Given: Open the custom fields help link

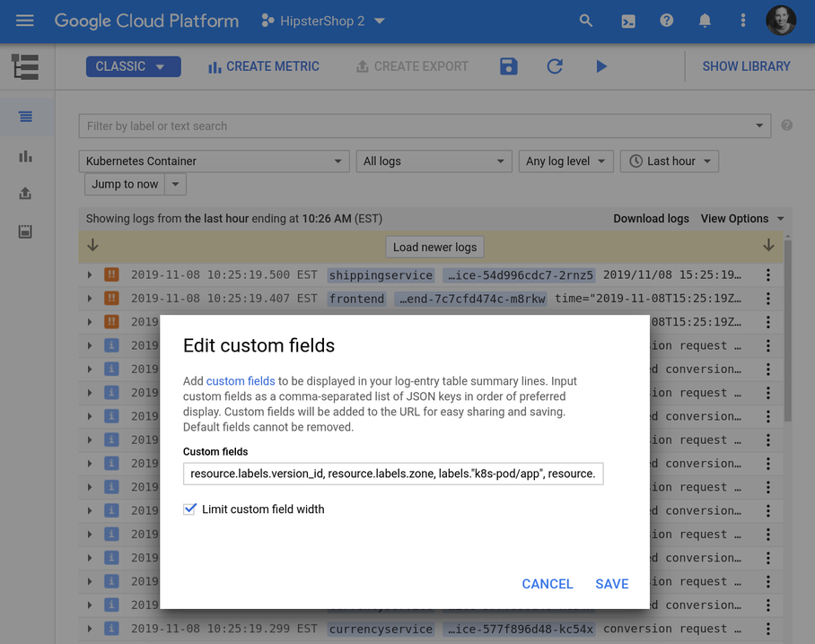Looking at the screenshot, I should tap(241, 380).
